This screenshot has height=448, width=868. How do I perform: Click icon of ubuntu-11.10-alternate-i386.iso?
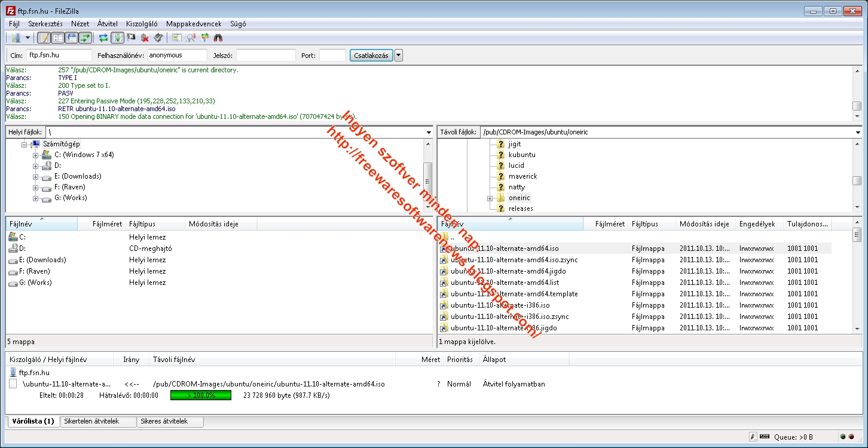444,305
